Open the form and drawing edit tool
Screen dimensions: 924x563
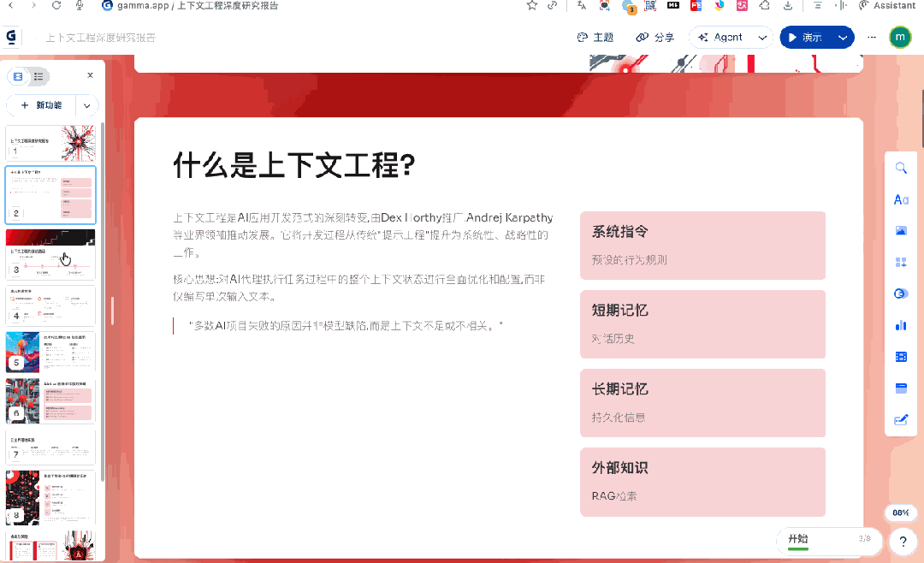900,419
